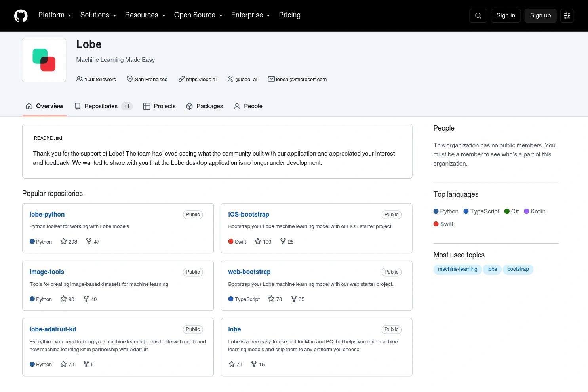Click the Public badge on lobe-python

coord(193,215)
